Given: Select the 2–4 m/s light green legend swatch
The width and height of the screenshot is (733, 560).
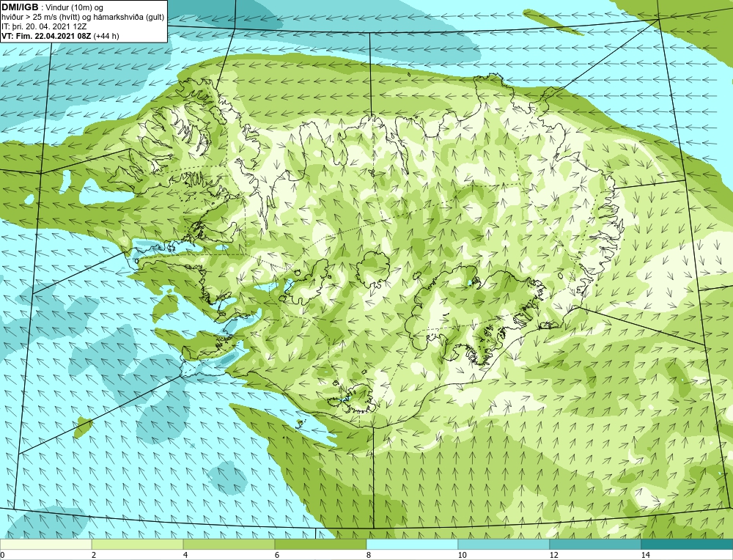Looking at the screenshot, I should (x=138, y=545).
